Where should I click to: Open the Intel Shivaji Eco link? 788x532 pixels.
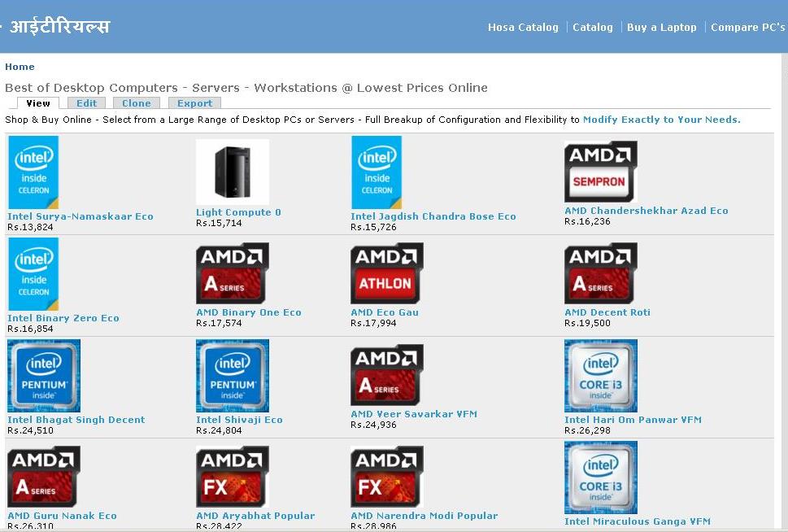[x=239, y=420]
